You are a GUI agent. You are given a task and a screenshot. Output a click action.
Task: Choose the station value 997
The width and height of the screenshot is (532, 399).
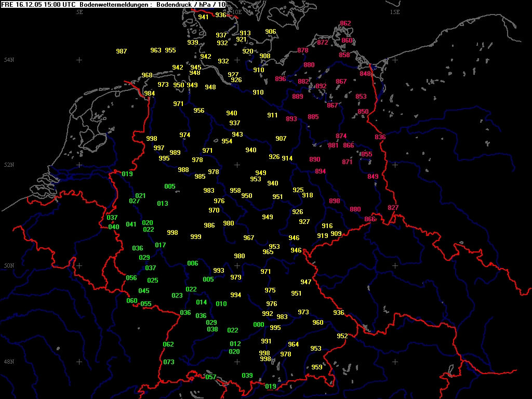159,148
